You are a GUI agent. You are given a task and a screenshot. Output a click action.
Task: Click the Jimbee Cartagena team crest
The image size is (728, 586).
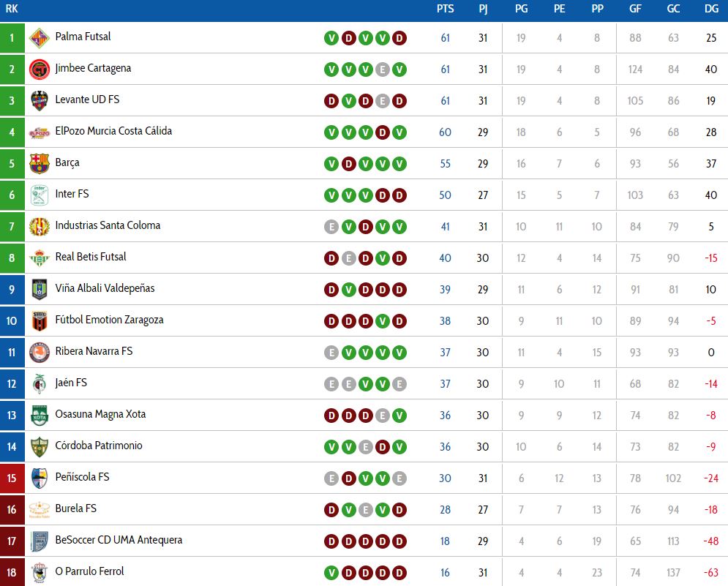(40, 70)
